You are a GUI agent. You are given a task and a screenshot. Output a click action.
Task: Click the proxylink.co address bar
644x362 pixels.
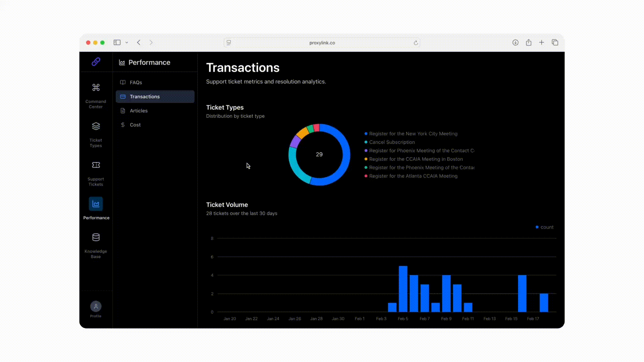point(322,43)
